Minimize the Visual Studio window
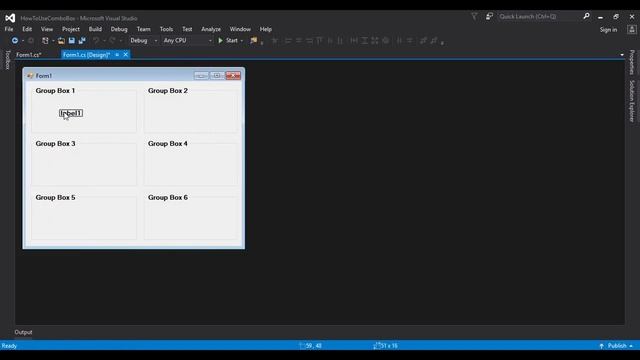 pos(600,17)
